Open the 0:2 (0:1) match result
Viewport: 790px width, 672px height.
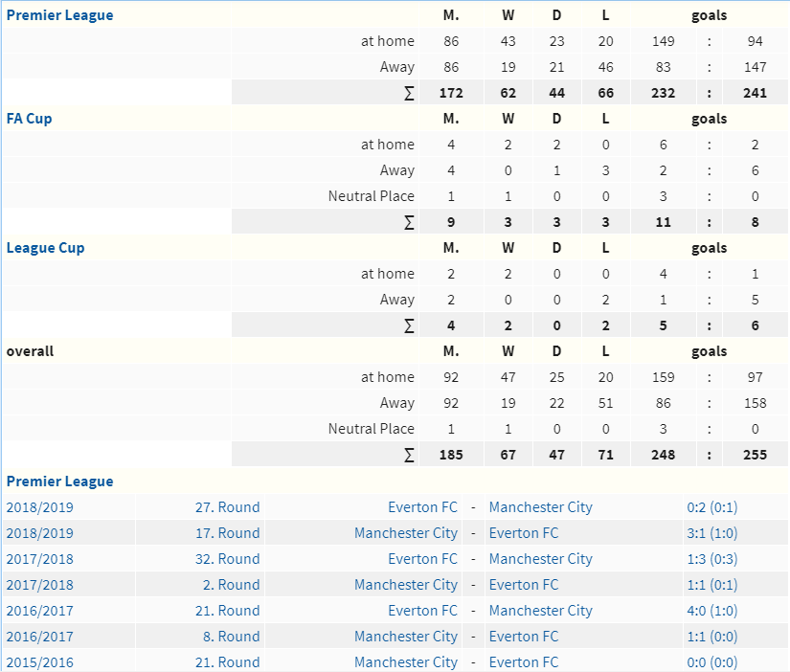711,507
